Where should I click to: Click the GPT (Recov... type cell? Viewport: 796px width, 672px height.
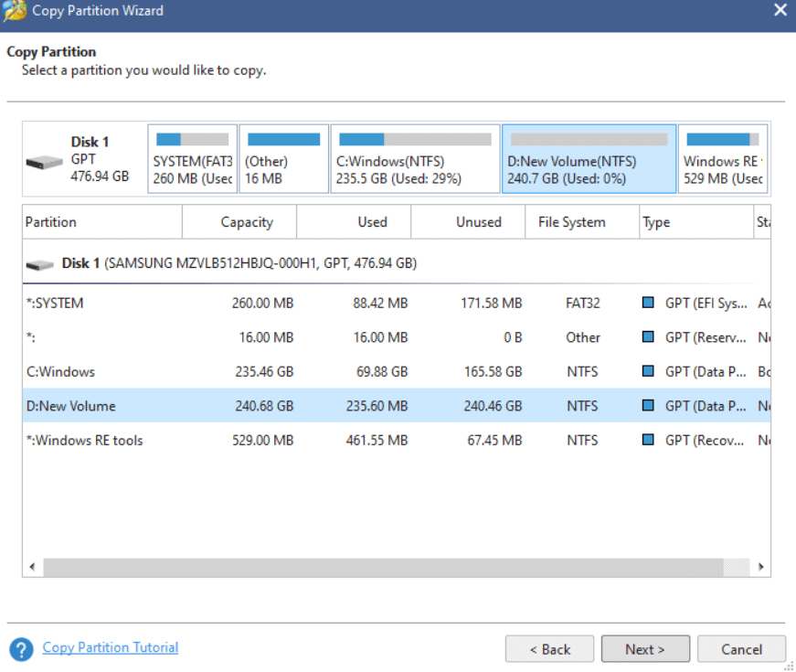705,441
